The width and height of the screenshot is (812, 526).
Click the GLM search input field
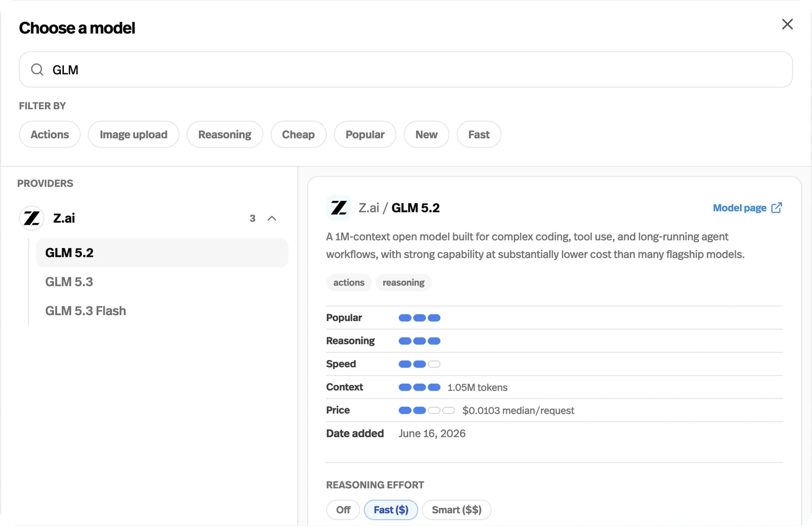[405, 69]
